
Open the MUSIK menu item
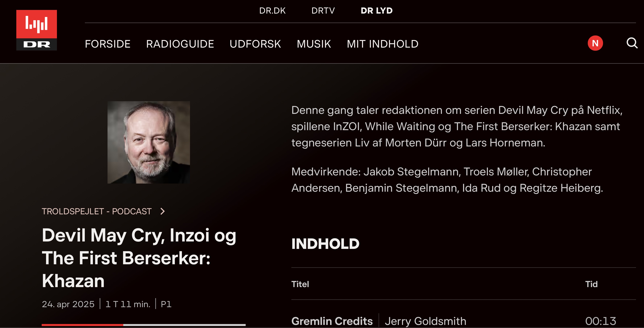pos(314,44)
